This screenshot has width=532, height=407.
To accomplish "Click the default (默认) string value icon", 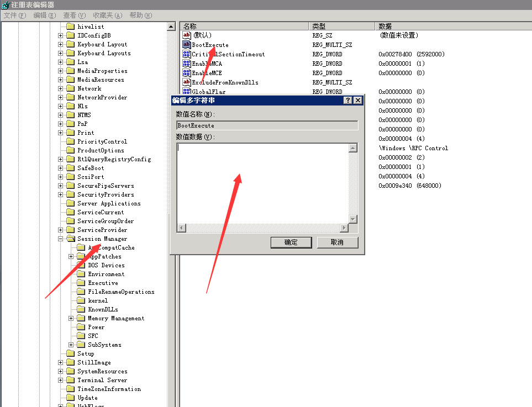I will [x=186, y=35].
